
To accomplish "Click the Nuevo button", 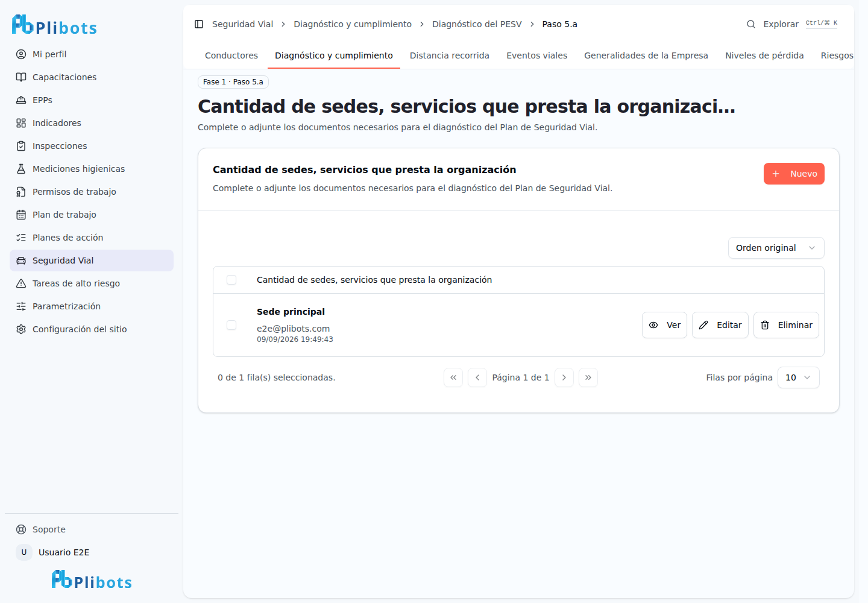I will (794, 174).
